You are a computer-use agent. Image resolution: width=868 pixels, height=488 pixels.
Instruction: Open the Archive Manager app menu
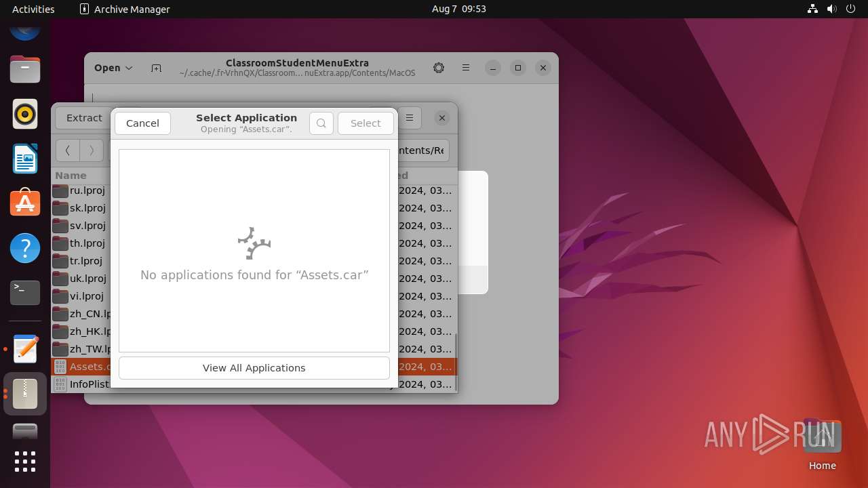(x=125, y=9)
